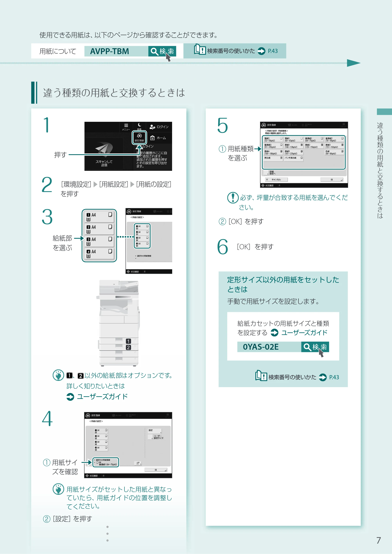
Task: Select 色紙 (64~80g/m2) paper type
Action: click(334, 152)
